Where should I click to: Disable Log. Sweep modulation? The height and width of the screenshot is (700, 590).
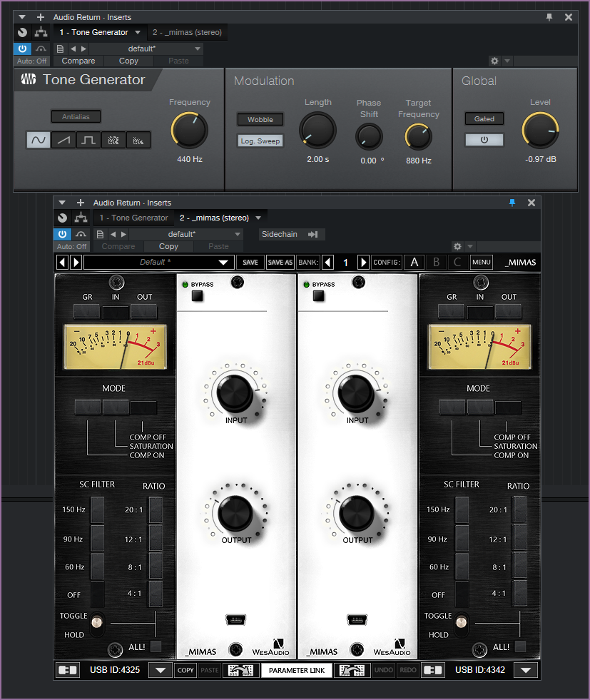[x=260, y=141]
